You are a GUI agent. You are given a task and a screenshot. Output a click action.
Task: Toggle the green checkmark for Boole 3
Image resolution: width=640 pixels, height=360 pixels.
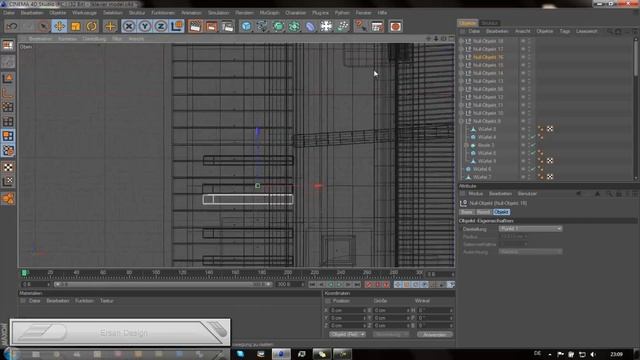533,145
